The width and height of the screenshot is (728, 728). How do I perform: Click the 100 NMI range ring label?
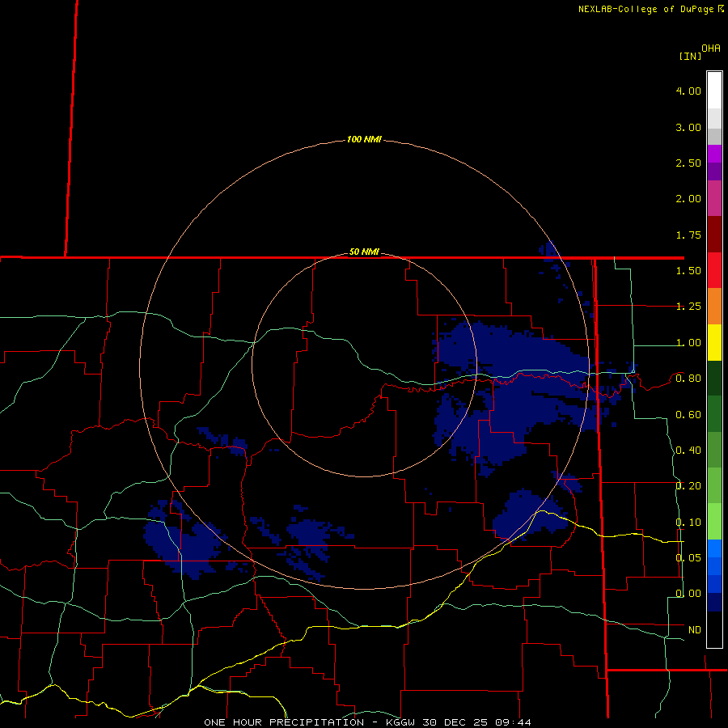[x=364, y=139]
